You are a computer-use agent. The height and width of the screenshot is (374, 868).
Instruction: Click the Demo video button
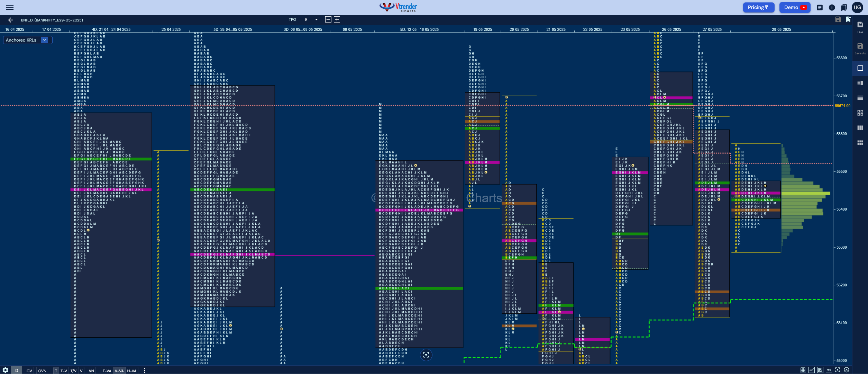(x=795, y=7)
